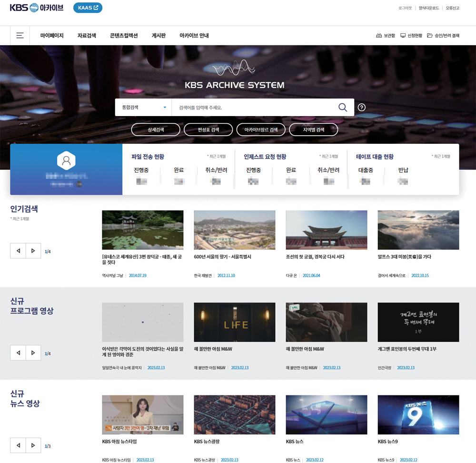476x463 pixels.
Task: Click the 상세검색 button
Action: point(156,129)
